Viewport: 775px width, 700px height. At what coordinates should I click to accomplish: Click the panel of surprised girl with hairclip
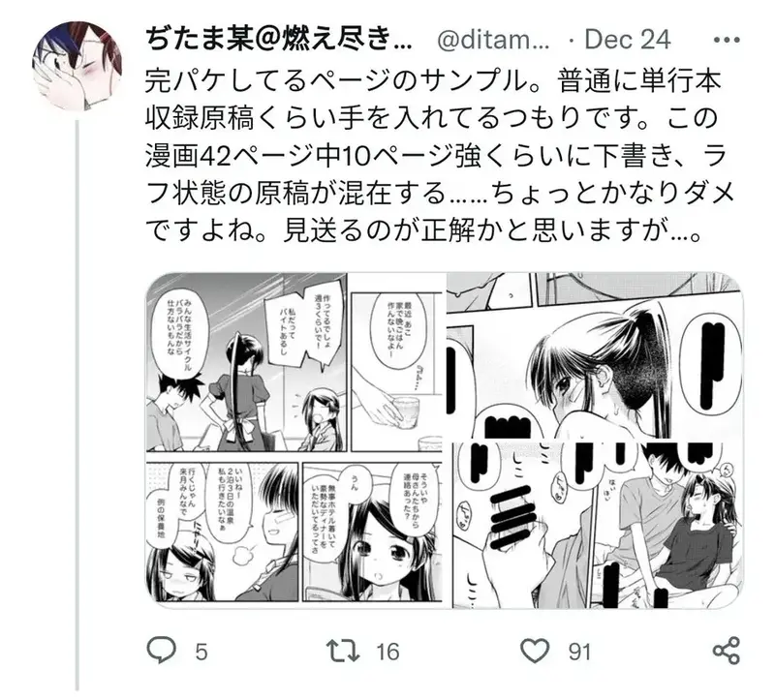click(x=372, y=533)
